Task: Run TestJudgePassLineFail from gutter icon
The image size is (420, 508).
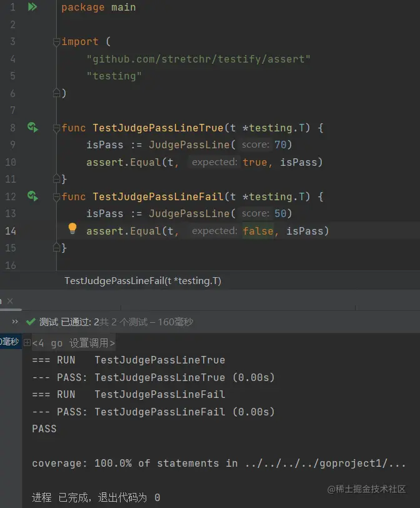Action: pos(32,196)
